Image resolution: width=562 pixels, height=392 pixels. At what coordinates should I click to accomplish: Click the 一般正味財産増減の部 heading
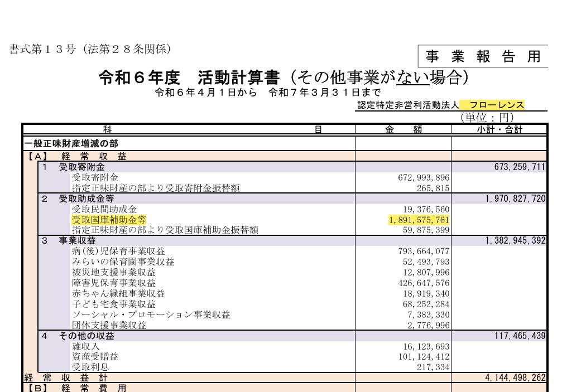[70, 143]
